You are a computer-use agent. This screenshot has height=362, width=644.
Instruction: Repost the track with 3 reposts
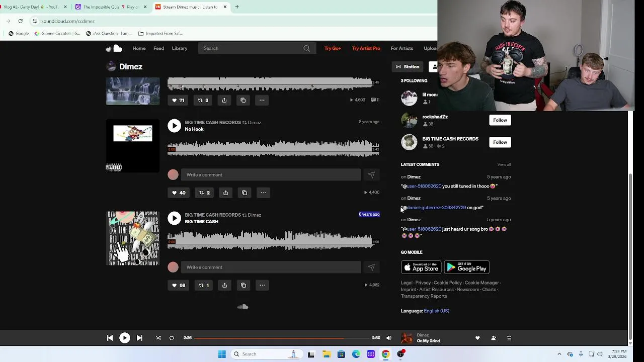pyautogui.click(x=203, y=100)
